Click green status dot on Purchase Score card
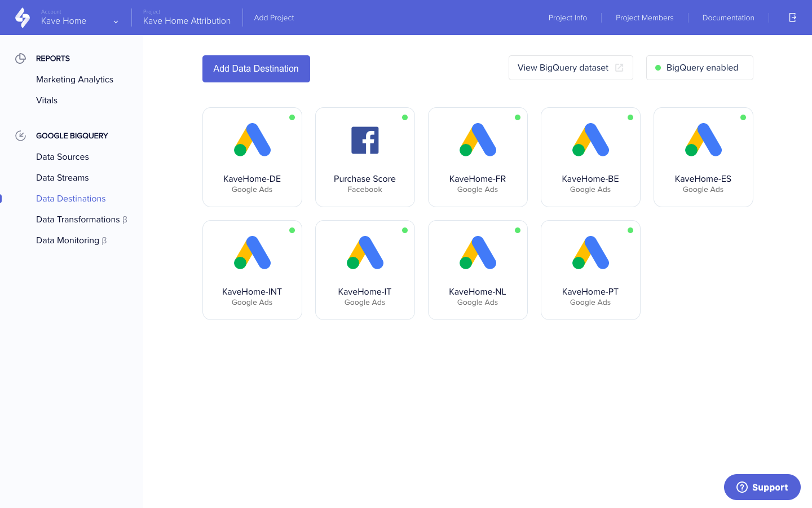812x508 pixels. [x=405, y=117]
